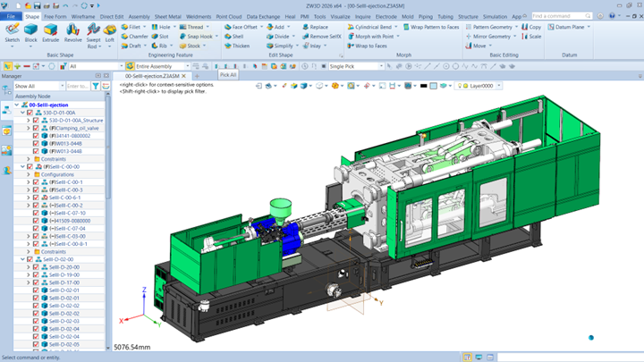Viewport: 644px width, 362px height.
Task: Uncheck the 530-D-01-00A assembly checkbox
Action: tap(29, 113)
